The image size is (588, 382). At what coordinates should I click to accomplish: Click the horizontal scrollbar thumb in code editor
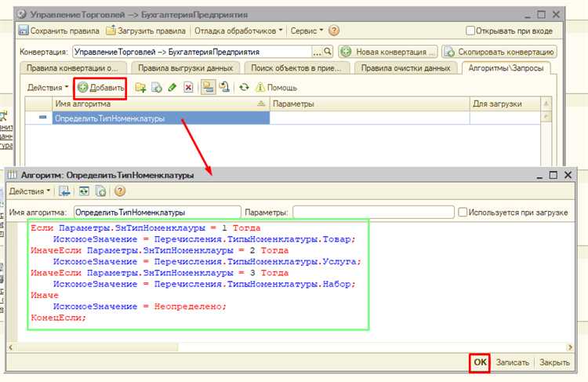[x=96, y=347]
